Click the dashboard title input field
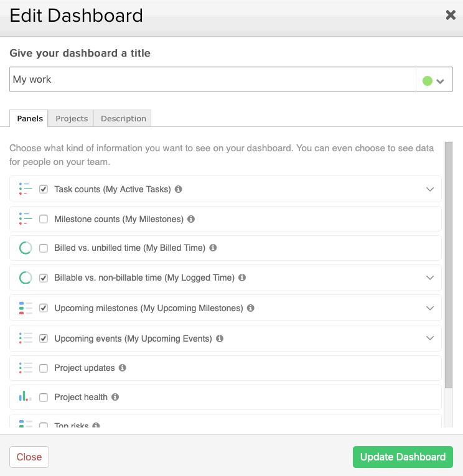The width and height of the screenshot is (463, 476). pos(213,79)
